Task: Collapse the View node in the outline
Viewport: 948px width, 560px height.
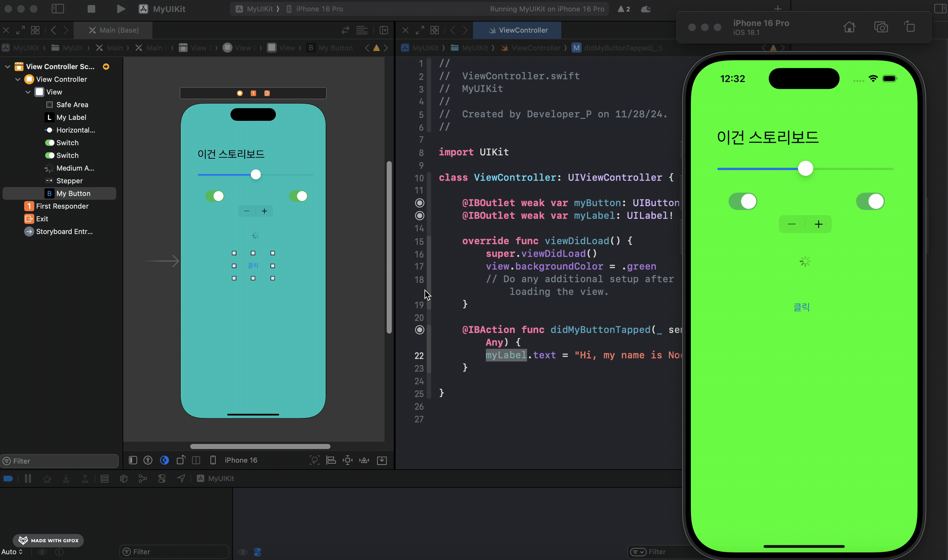Action: 28,92
